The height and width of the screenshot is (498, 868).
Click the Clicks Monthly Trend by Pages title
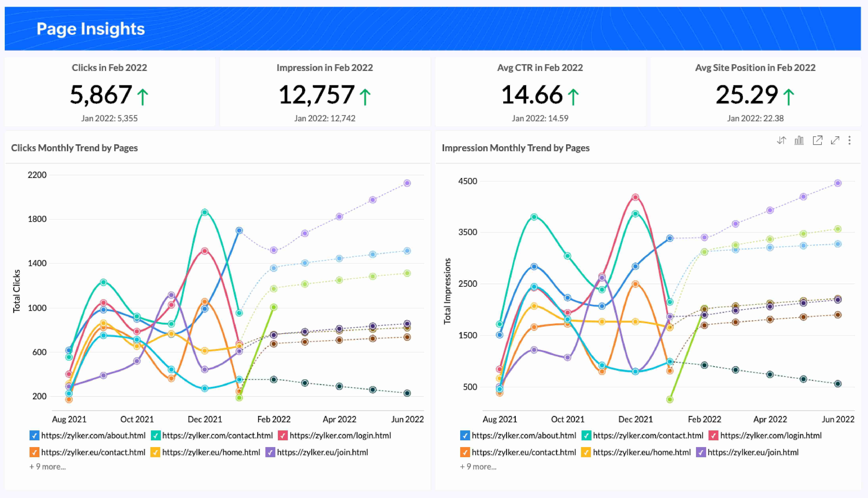[74, 148]
